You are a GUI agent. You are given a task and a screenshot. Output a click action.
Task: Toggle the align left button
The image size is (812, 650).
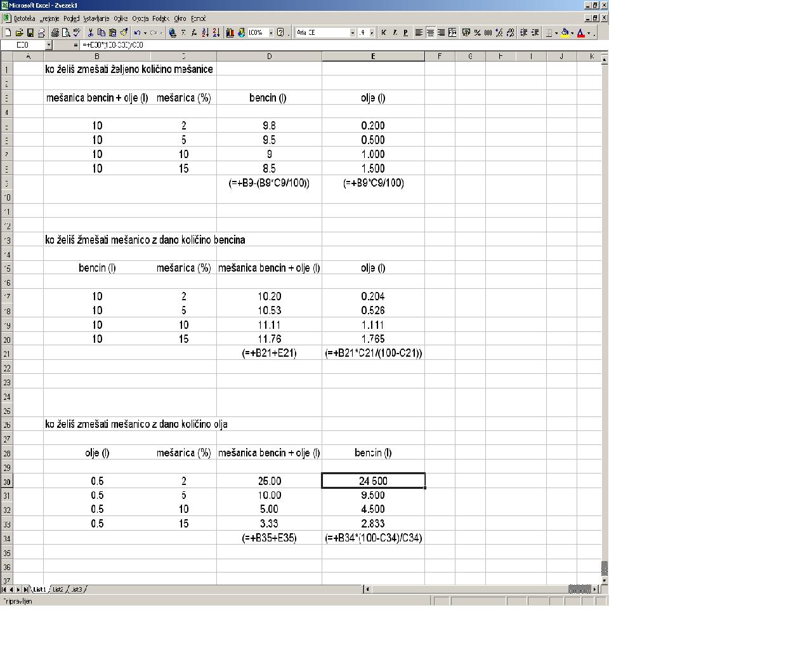tap(419, 32)
